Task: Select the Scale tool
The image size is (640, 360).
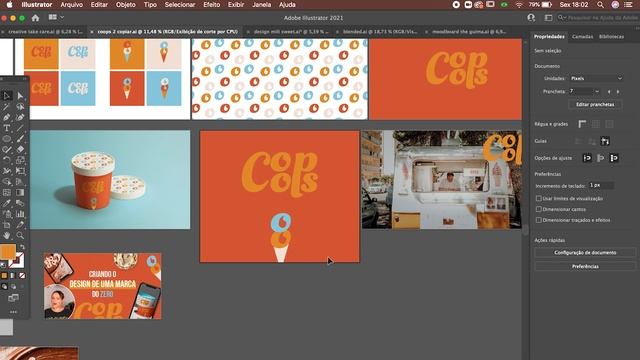Action: (20, 160)
